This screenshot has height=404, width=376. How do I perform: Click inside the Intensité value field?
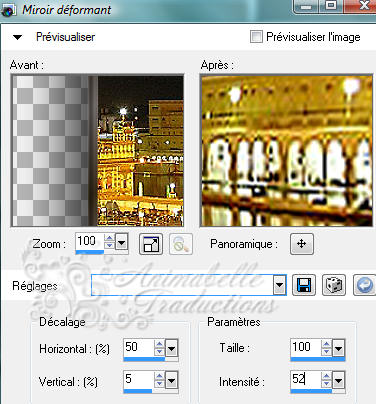pos(306,379)
